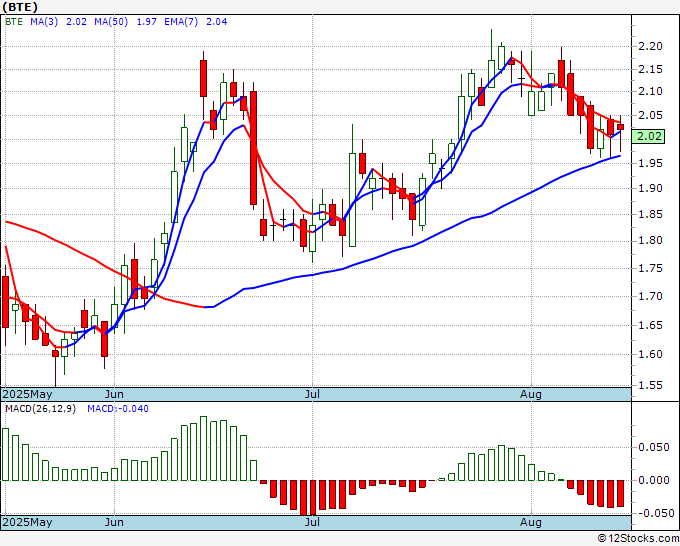The height and width of the screenshot is (546, 680).
Task: Click the tall red candle after mid-June peak
Action: (x=253, y=147)
